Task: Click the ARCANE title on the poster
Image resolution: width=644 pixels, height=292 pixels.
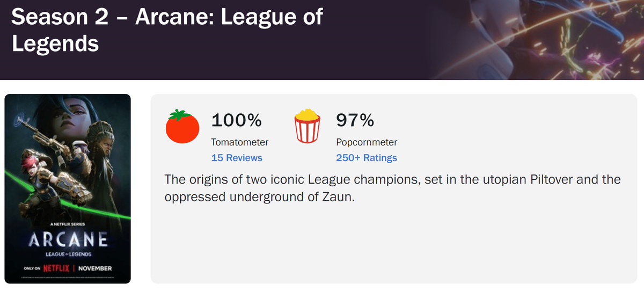Action: (x=68, y=239)
